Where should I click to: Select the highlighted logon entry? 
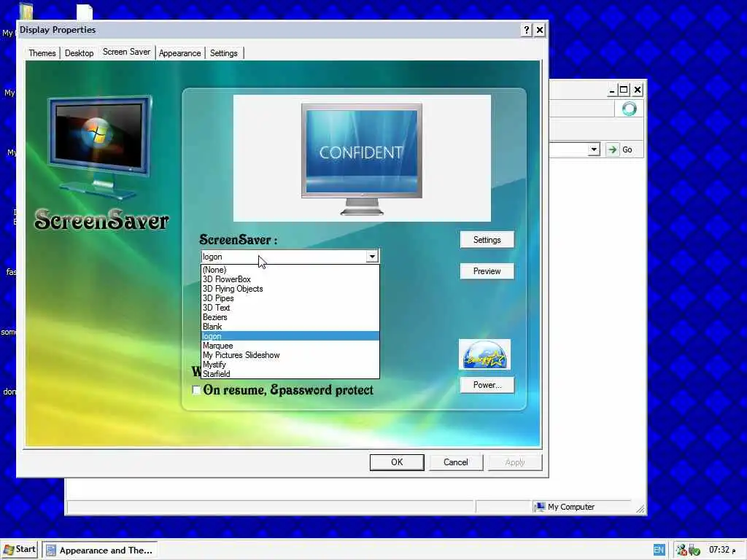pyautogui.click(x=290, y=336)
